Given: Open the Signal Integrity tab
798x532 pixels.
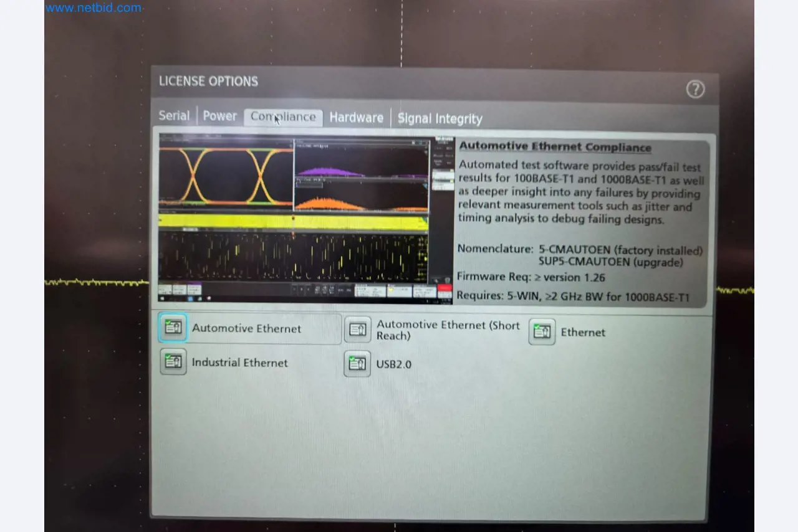Looking at the screenshot, I should tap(440, 119).
